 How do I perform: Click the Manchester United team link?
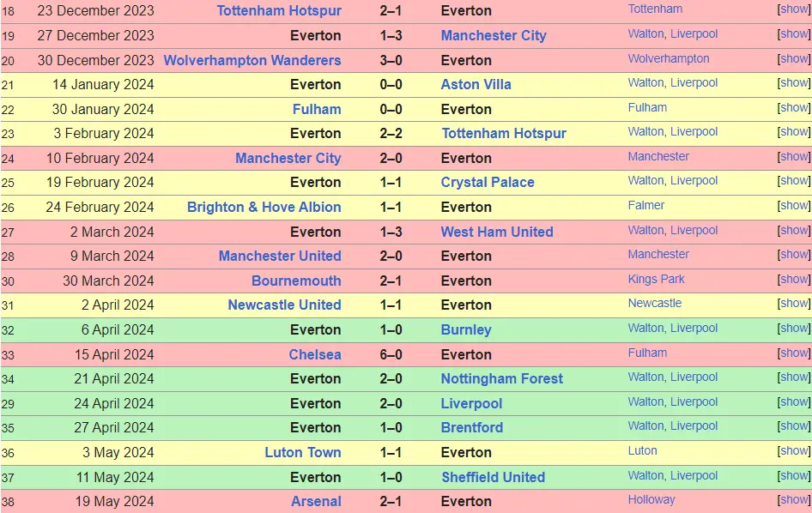click(x=279, y=256)
